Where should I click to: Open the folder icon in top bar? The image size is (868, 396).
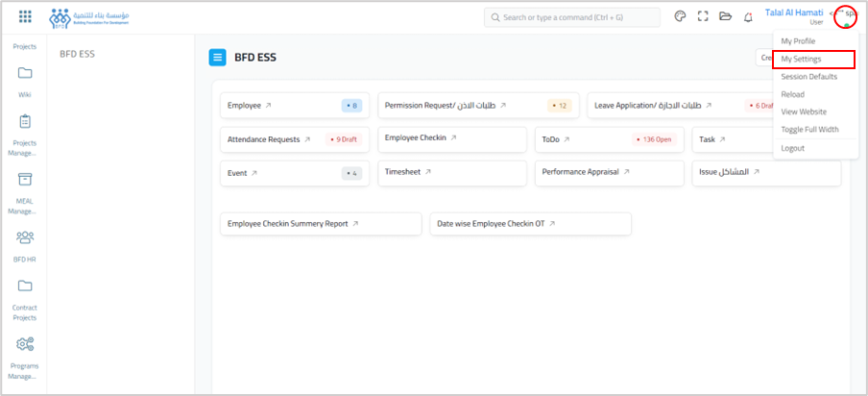coord(725,17)
